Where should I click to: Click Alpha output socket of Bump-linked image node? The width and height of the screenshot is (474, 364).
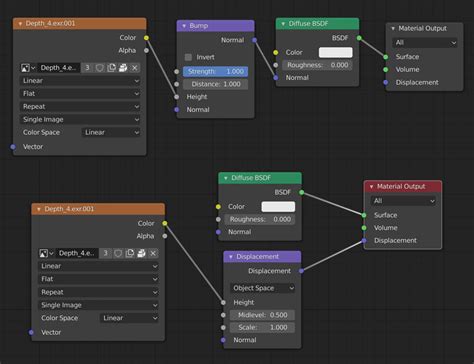click(x=146, y=50)
